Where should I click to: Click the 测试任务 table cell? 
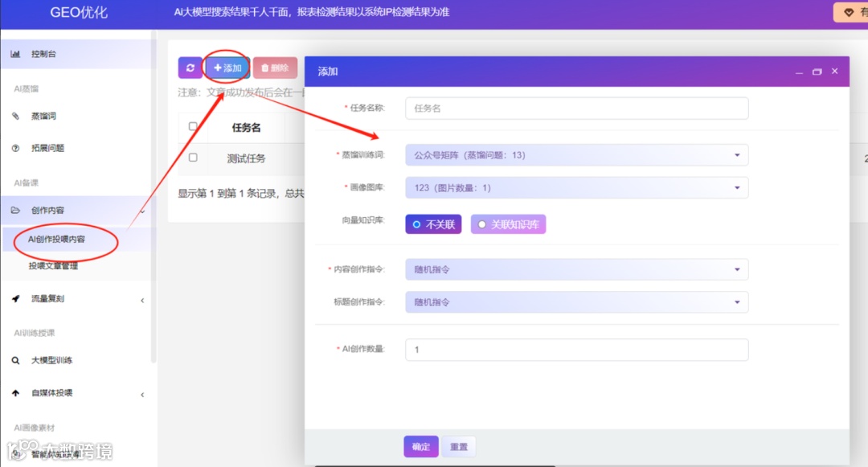[x=246, y=158]
